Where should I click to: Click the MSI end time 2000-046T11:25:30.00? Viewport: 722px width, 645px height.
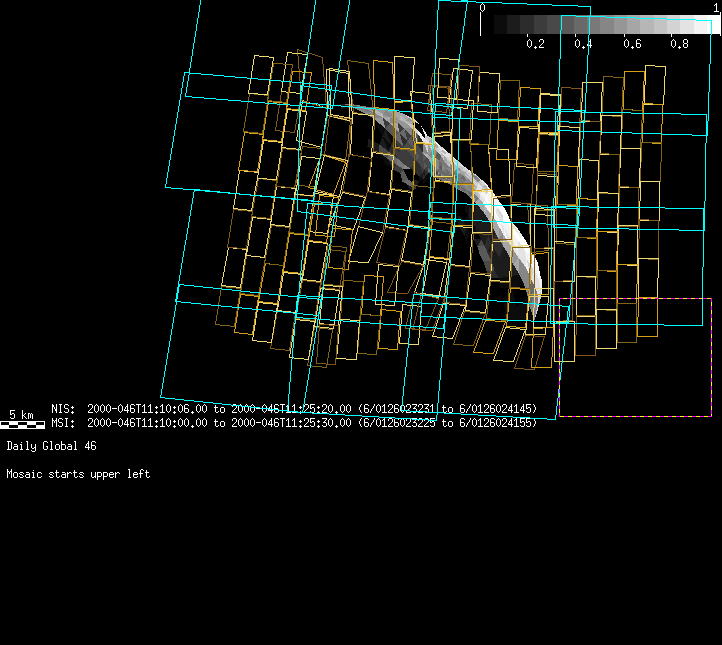click(x=291, y=423)
